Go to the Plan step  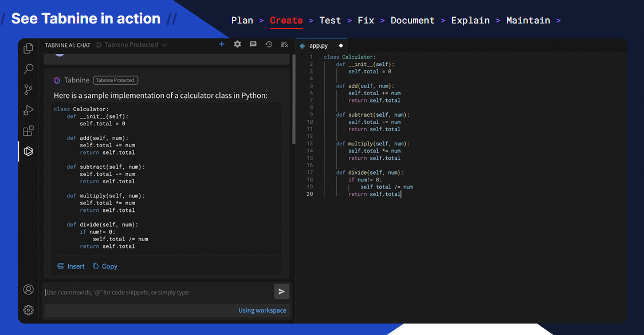pos(242,20)
